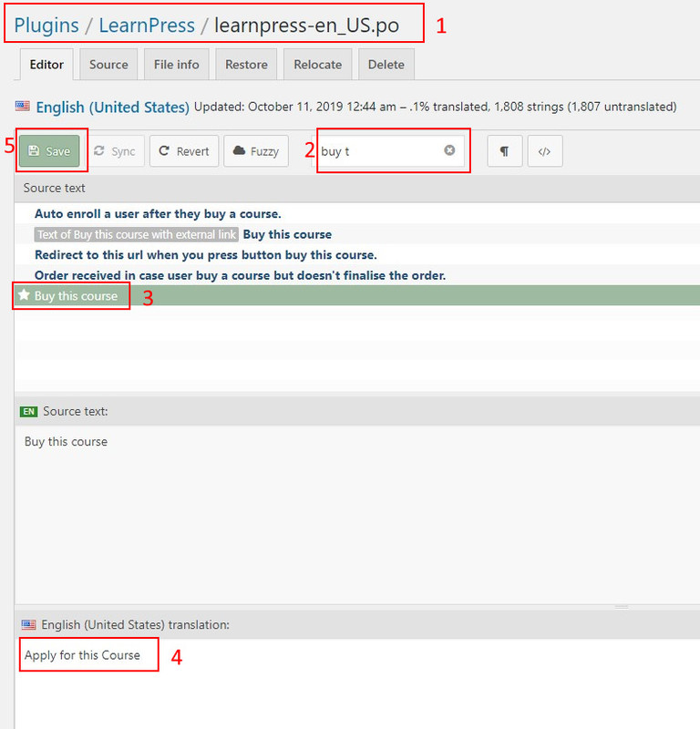
Task: Click the pane resize handle above the translation label
Action: 622,607
